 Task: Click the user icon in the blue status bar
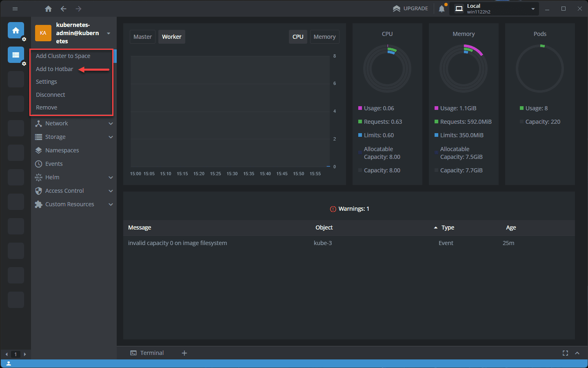point(9,364)
